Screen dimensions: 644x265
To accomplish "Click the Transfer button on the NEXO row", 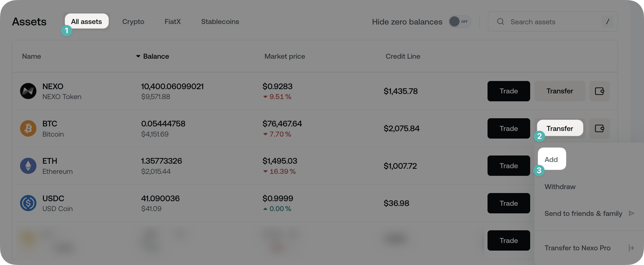I will (x=560, y=91).
